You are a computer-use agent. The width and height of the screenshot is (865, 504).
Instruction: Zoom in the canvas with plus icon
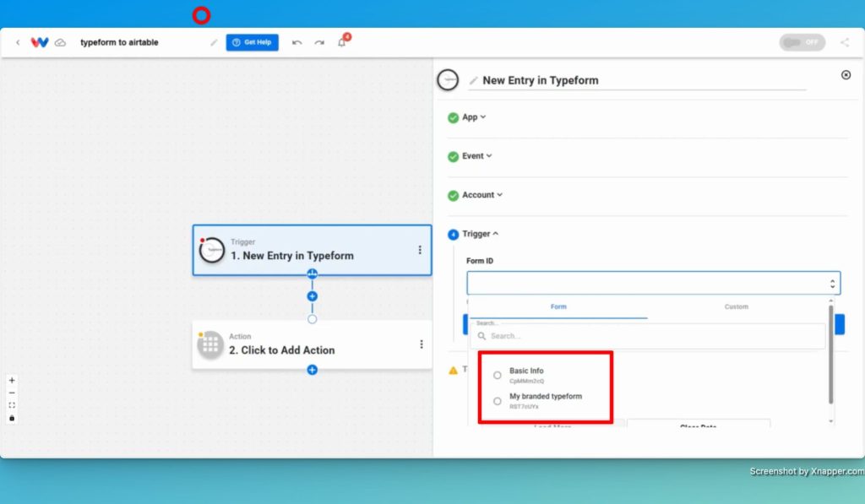point(12,380)
